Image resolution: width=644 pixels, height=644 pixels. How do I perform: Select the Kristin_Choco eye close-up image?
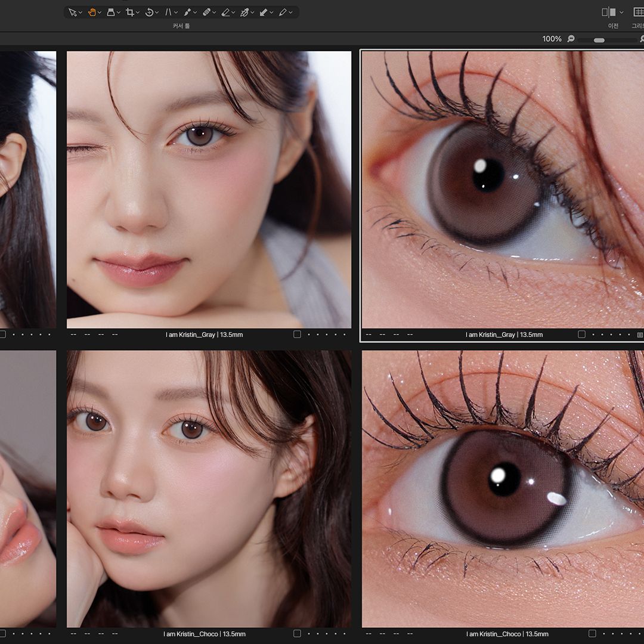click(503, 489)
